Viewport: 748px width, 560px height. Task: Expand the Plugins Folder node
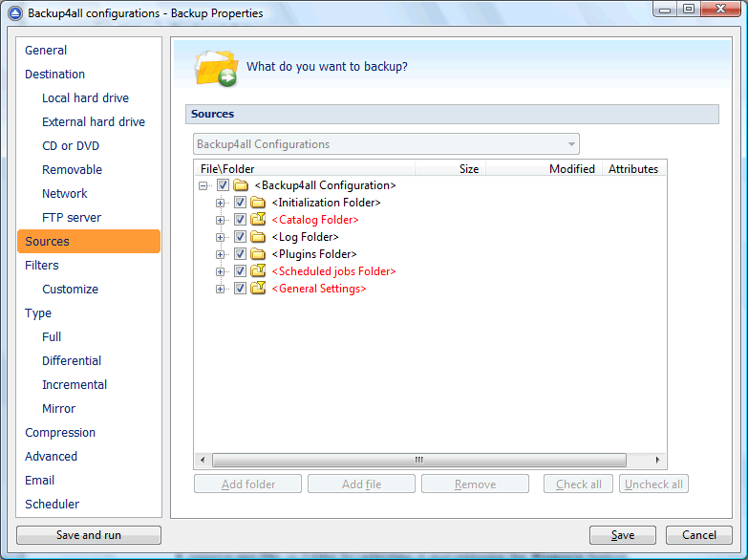tap(220, 254)
